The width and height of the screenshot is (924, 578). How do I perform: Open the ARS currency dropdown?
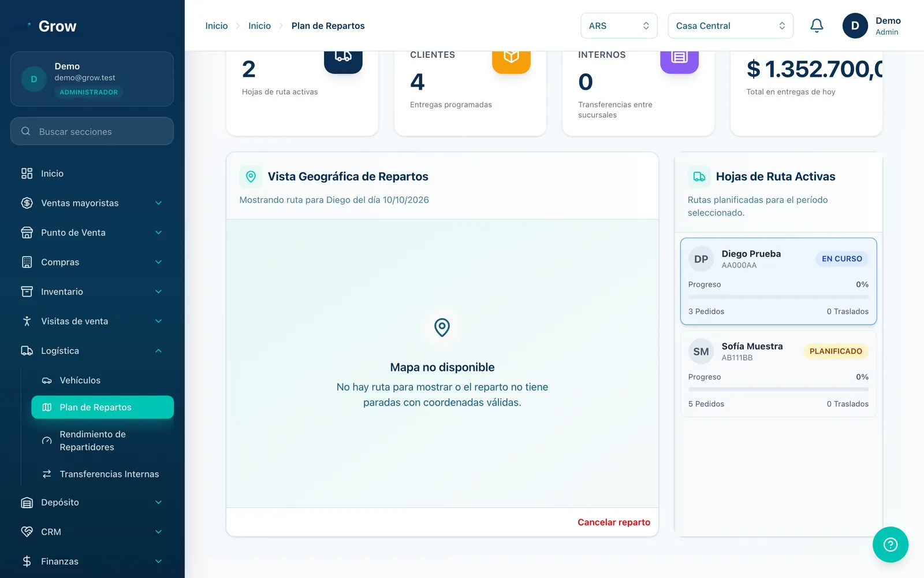pyautogui.click(x=619, y=26)
